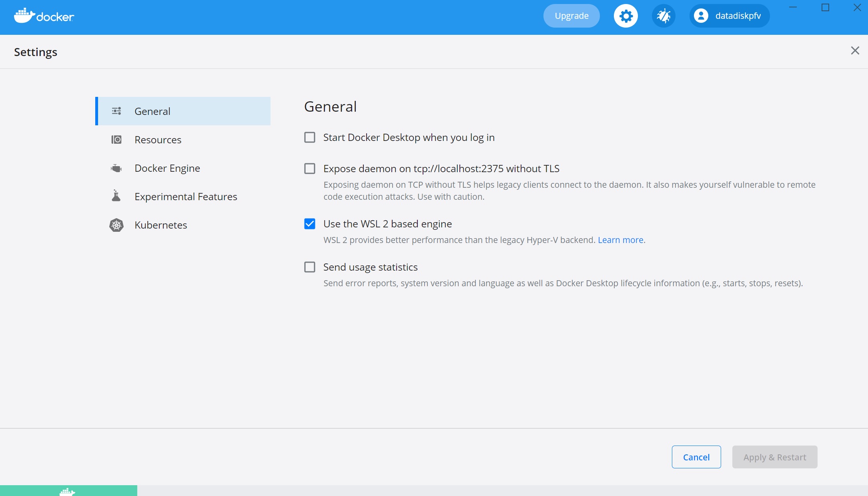868x496 pixels.
Task: Click the user avatar icon
Action: tap(701, 16)
